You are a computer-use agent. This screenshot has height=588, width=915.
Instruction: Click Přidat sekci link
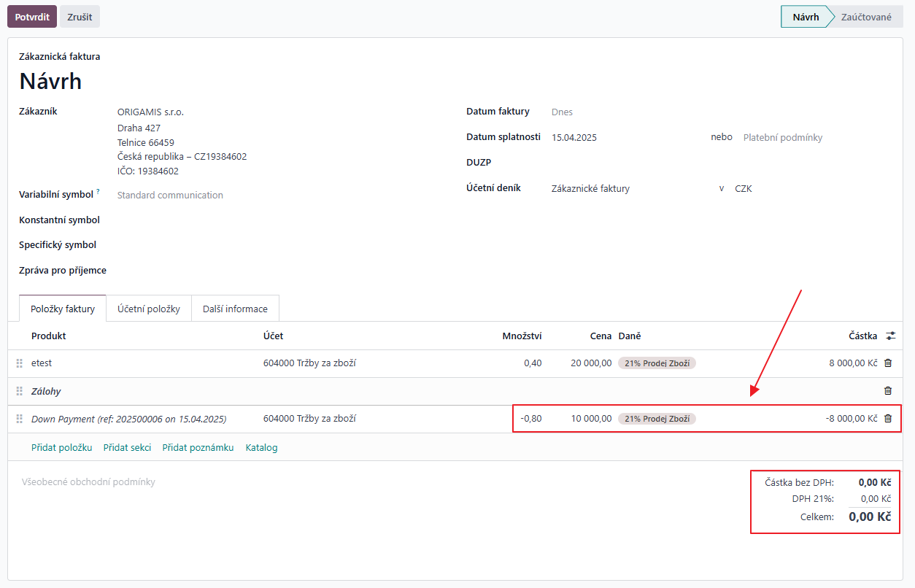[x=127, y=447]
